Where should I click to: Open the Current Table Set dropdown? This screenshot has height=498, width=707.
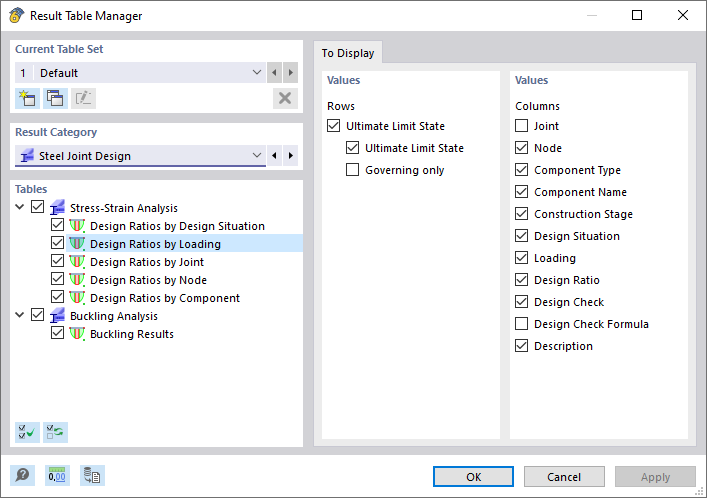[x=257, y=73]
